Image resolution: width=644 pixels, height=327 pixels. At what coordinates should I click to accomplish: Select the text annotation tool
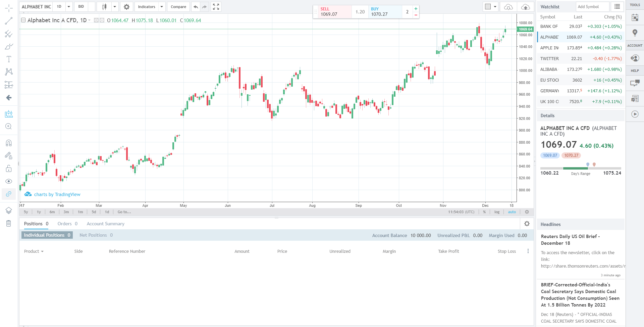(9, 59)
